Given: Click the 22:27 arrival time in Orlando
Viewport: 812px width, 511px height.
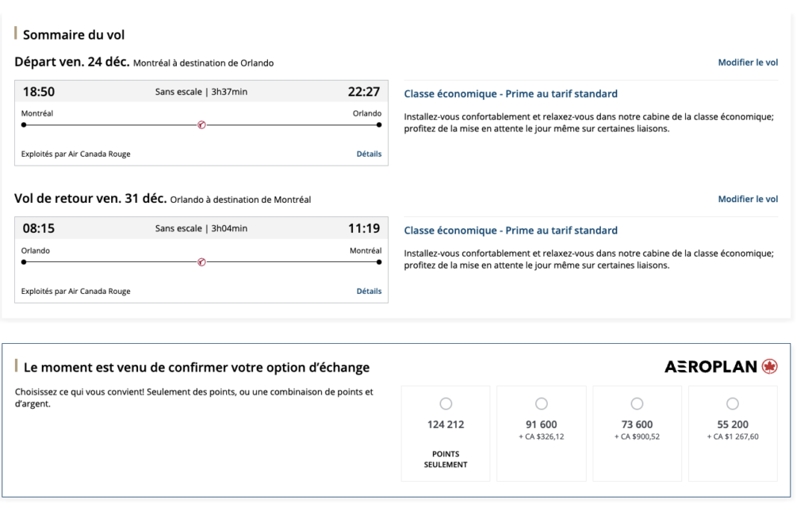Looking at the screenshot, I should coord(364,92).
